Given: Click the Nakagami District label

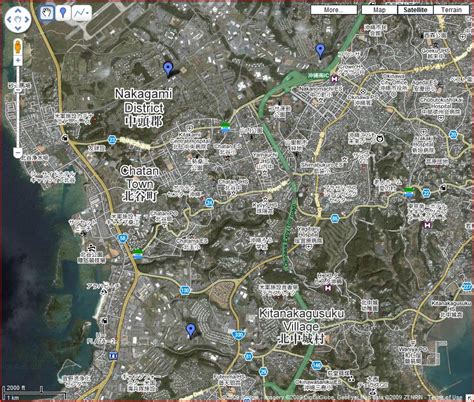Looking at the screenshot, I should (x=144, y=107).
